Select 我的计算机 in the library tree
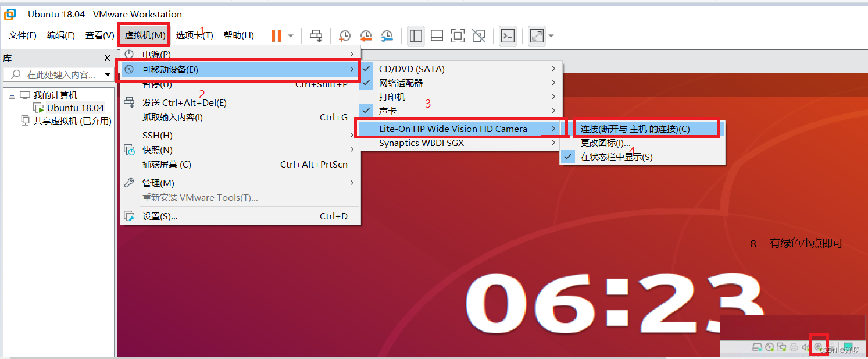The height and width of the screenshot is (359, 868). pyautogui.click(x=55, y=95)
